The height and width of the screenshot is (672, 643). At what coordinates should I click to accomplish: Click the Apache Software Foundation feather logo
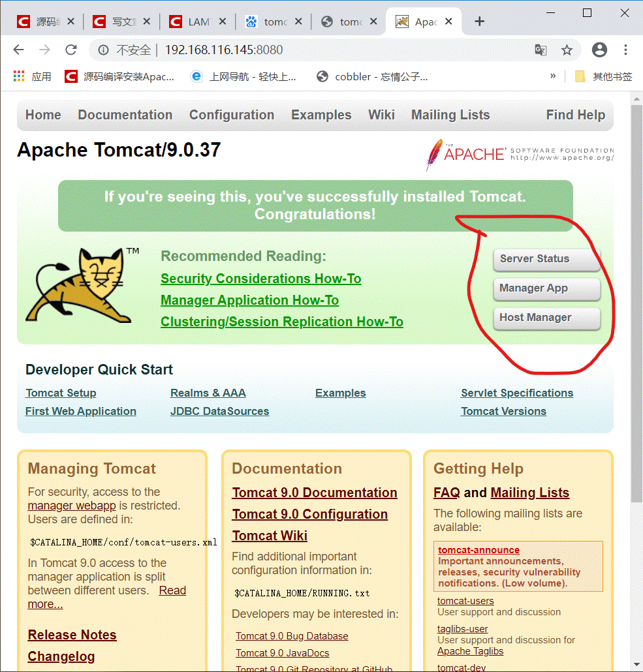(x=520, y=155)
